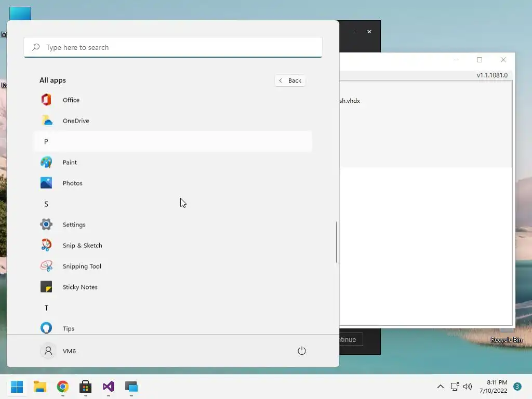Click the partially hidden Continue button
The width and height of the screenshot is (532, 399).
[x=351, y=339]
